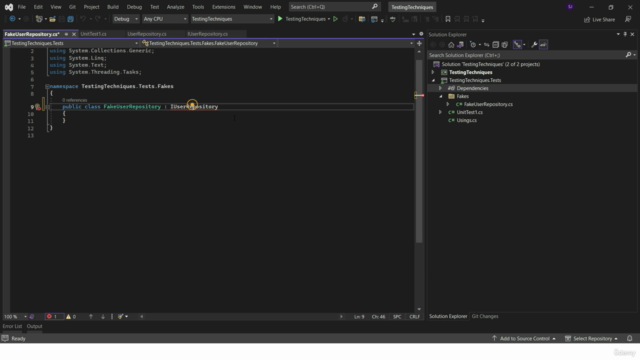Click the warnings count indicator
Screen dimensions: 640x360
[71, 317]
